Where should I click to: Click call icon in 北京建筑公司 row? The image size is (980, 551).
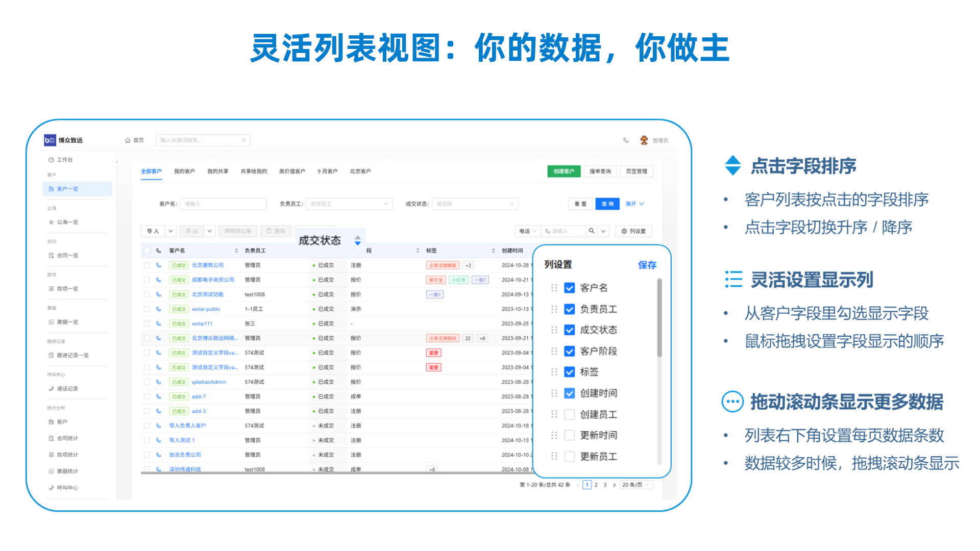pos(159,265)
